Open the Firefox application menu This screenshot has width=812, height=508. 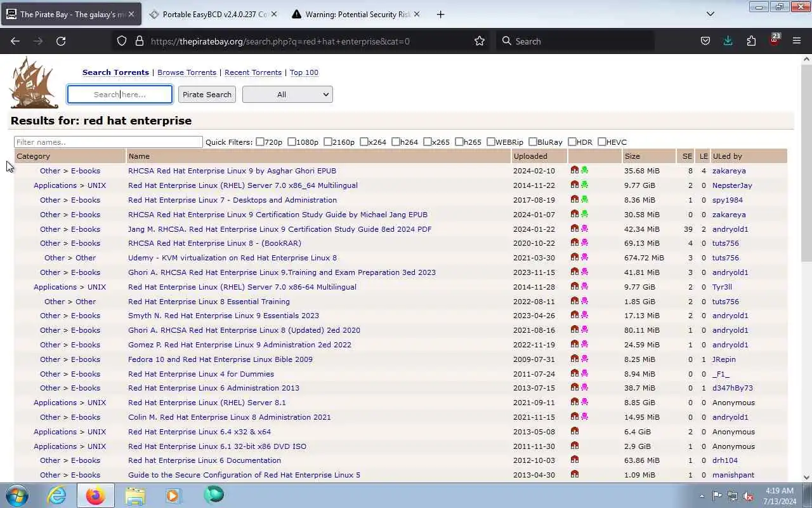pyautogui.click(x=797, y=41)
